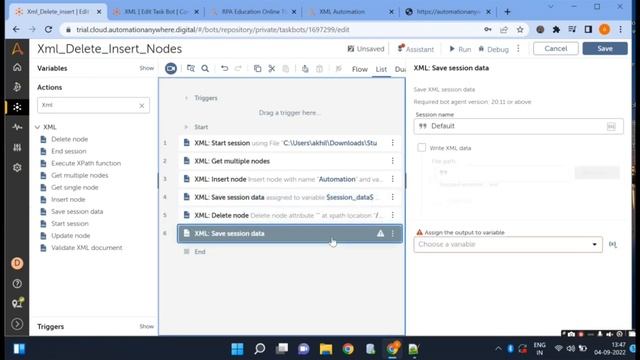The height and width of the screenshot is (360, 640).
Task: Expand the Triggers section in the flow
Action: 186,98
